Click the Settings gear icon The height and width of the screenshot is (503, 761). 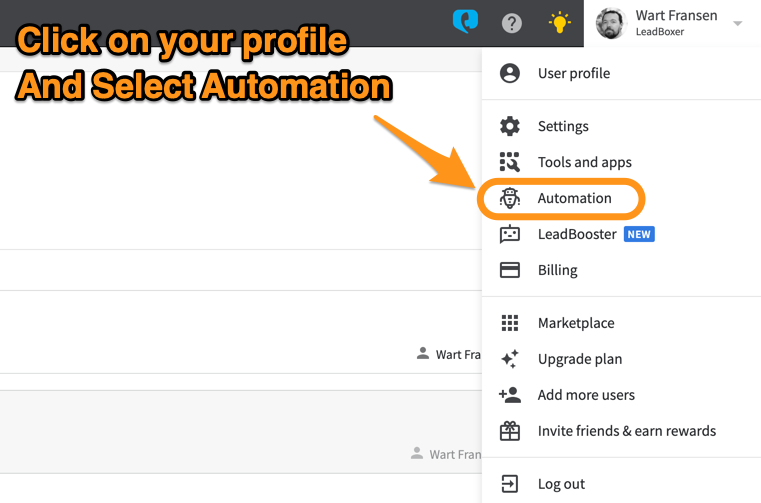(x=510, y=126)
